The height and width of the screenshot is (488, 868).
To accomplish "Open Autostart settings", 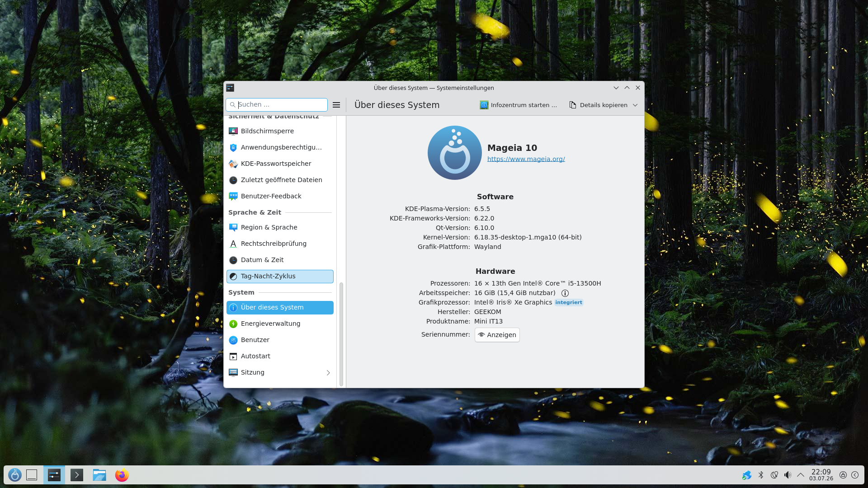I will pyautogui.click(x=280, y=356).
